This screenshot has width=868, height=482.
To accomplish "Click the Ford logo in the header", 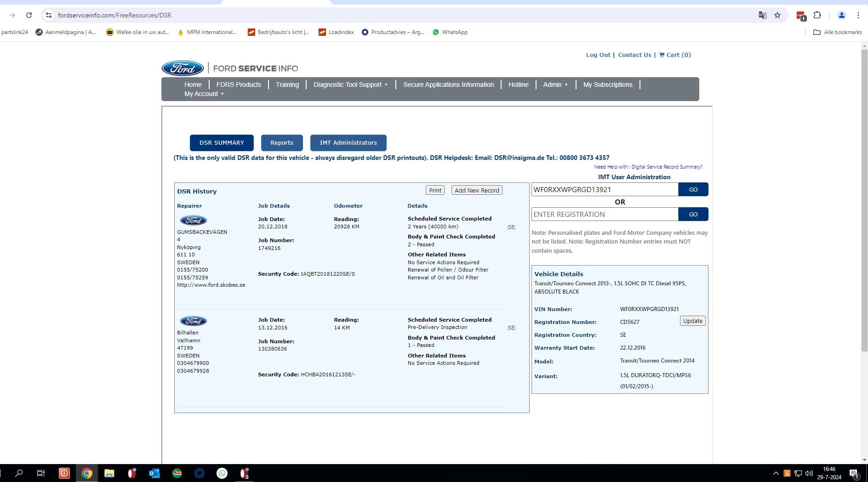I will click(183, 68).
